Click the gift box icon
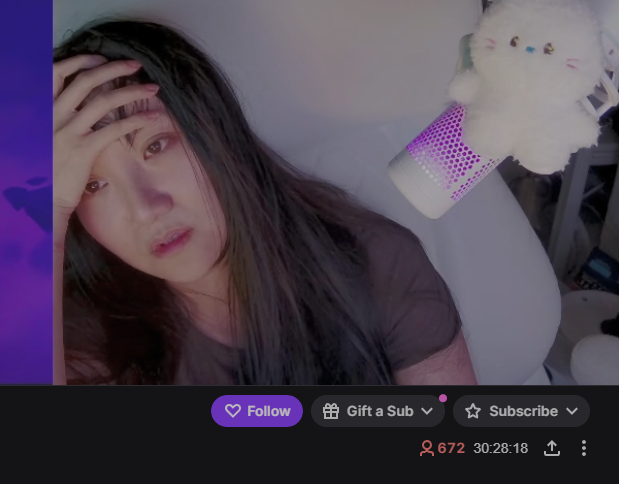The width and height of the screenshot is (619, 484). 331,411
